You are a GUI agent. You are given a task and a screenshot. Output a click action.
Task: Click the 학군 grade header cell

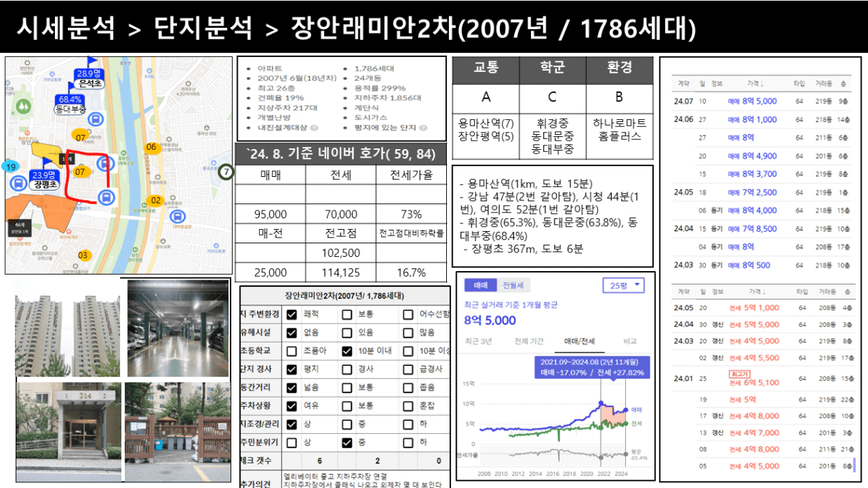click(x=552, y=69)
